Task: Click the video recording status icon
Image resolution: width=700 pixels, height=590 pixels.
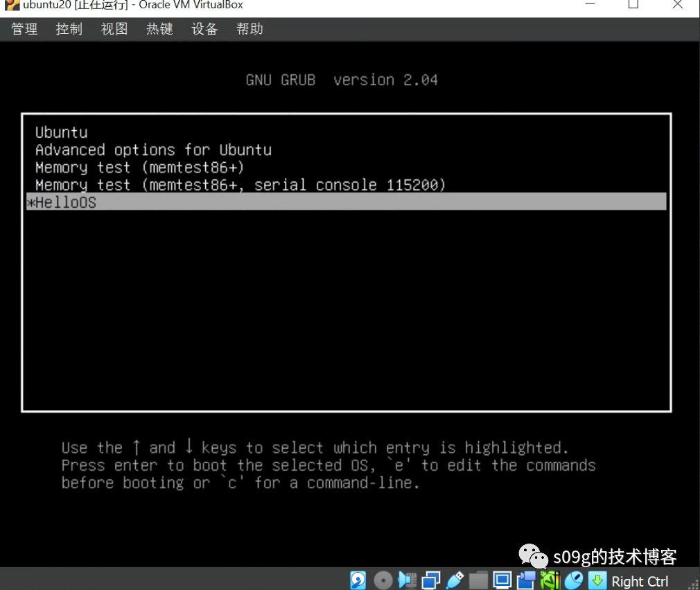Action: [526, 580]
